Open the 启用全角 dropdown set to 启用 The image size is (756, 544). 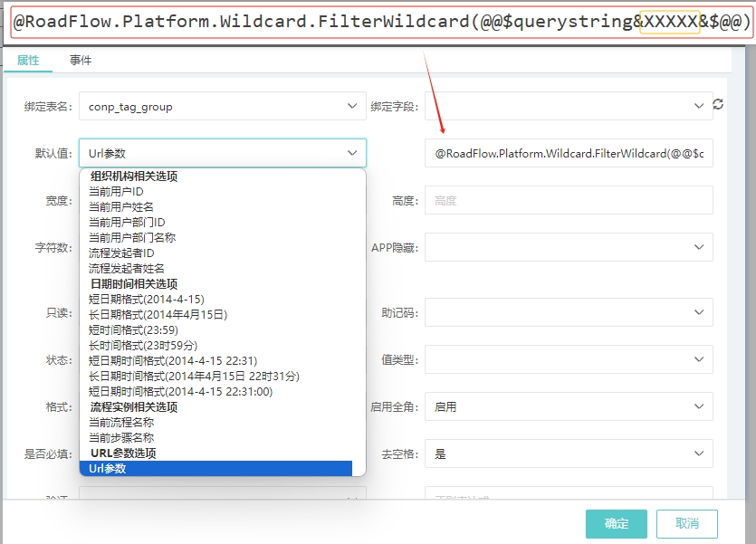pyautogui.click(x=569, y=406)
